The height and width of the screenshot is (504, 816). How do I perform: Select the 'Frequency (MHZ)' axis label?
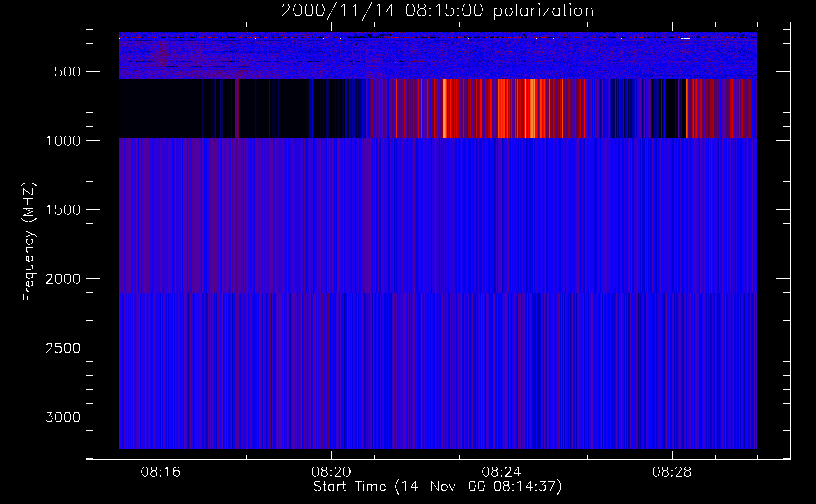[x=29, y=242]
